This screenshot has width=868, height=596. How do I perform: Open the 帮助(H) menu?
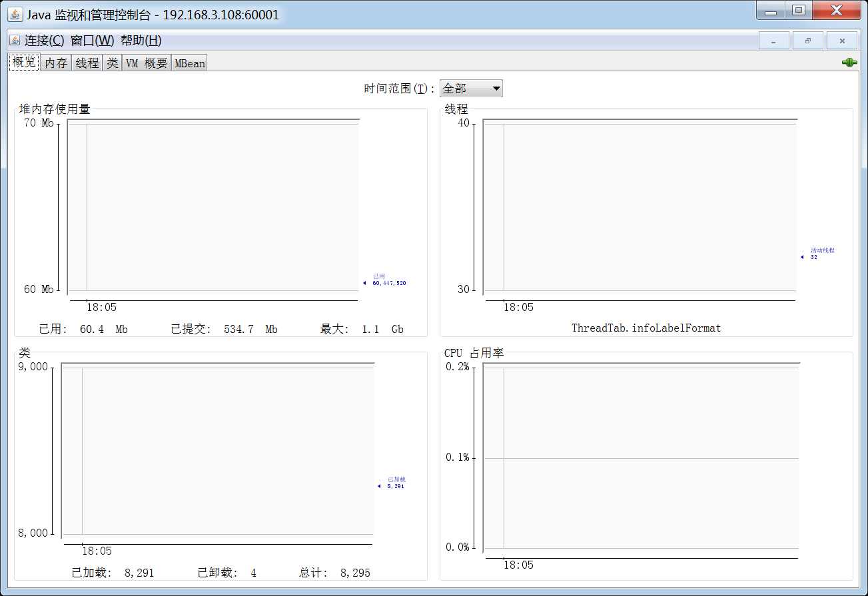click(141, 41)
